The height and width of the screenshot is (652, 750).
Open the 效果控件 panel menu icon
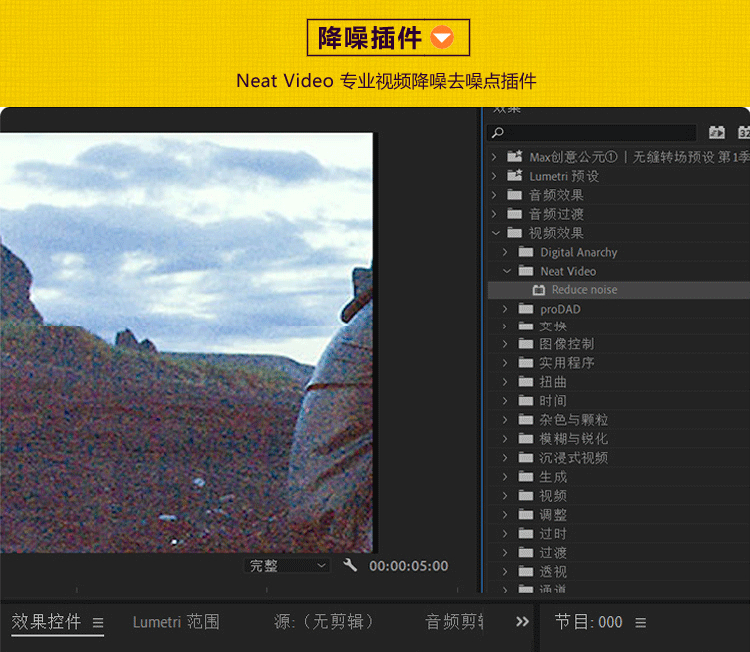pos(98,623)
